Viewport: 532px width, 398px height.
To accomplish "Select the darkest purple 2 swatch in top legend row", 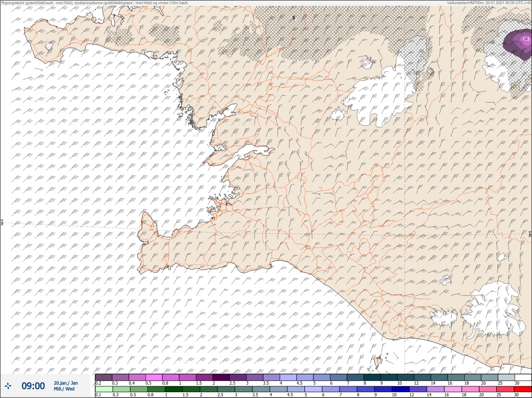I will pyautogui.click(x=221, y=377).
